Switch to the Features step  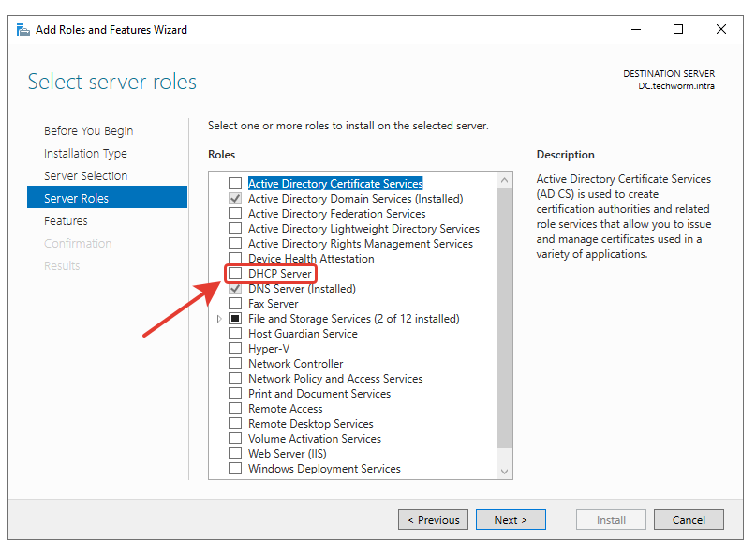[x=66, y=221]
